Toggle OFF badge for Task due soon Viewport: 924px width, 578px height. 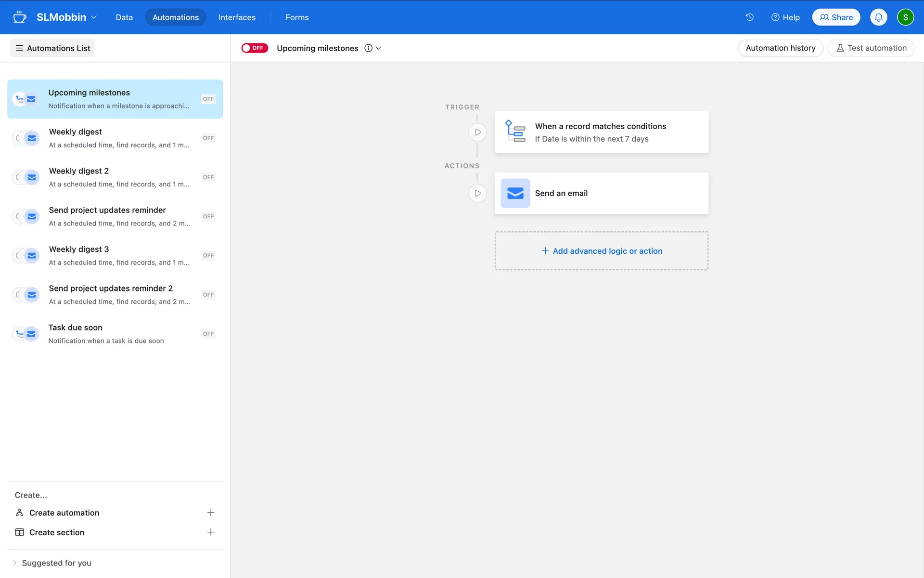coord(208,334)
